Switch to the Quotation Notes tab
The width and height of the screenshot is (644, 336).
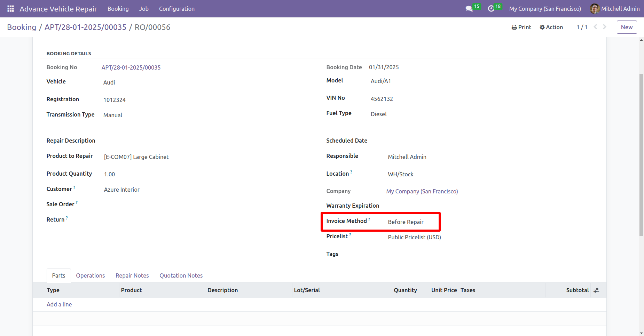(181, 275)
